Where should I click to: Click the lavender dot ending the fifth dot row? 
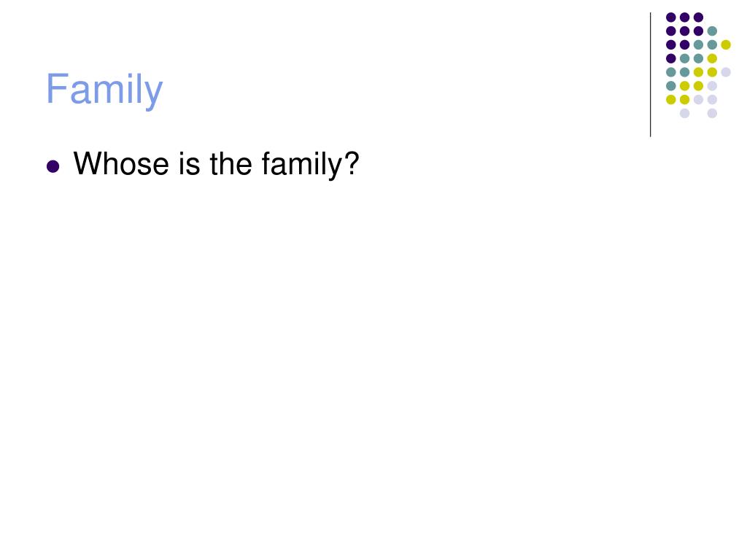(726, 72)
